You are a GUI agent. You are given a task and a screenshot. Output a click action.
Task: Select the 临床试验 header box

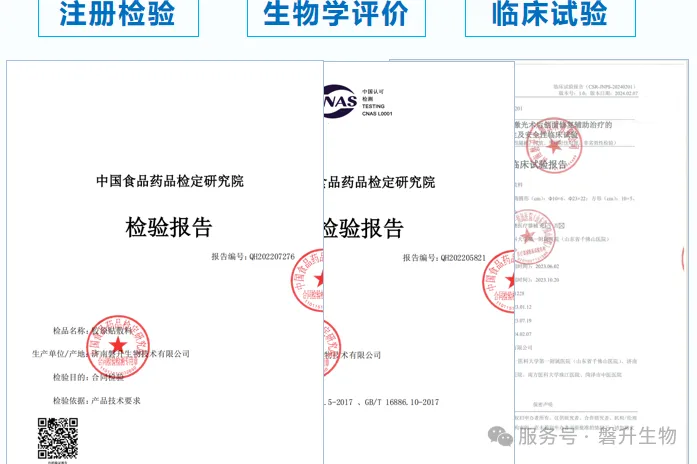tap(550, 18)
